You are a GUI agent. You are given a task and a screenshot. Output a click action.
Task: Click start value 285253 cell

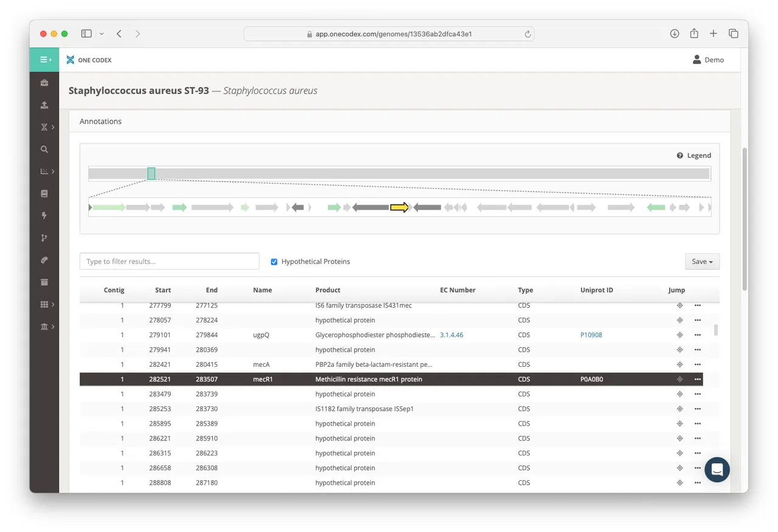160,409
